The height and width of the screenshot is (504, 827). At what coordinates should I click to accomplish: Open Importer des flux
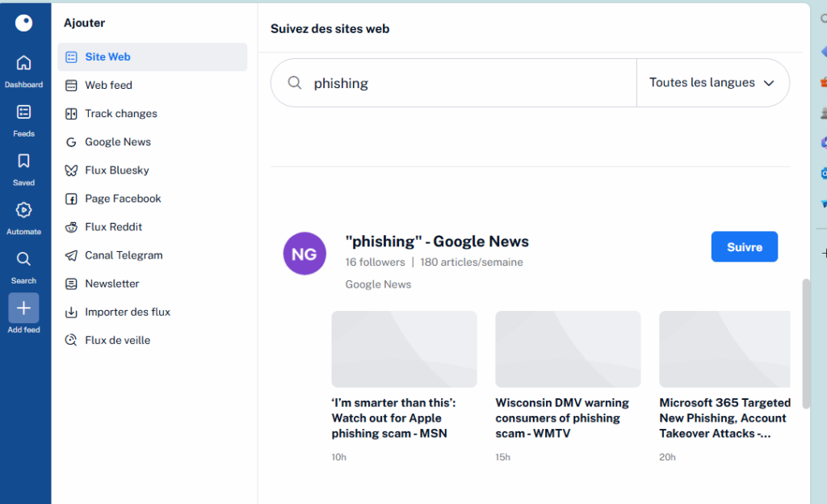pyautogui.click(x=128, y=312)
